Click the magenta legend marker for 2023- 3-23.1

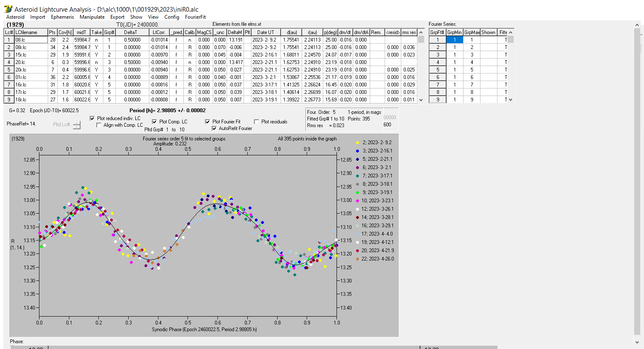tap(357, 201)
